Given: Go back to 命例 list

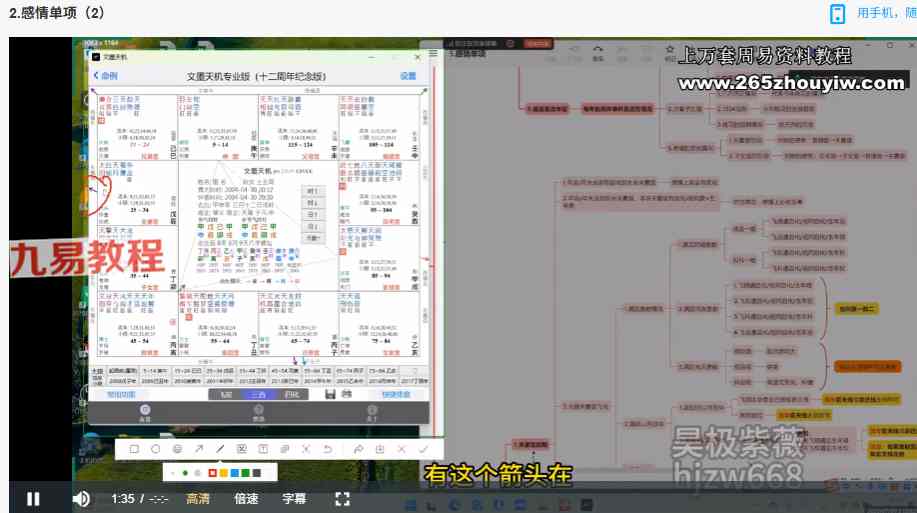Looking at the screenshot, I should [x=105, y=76].
